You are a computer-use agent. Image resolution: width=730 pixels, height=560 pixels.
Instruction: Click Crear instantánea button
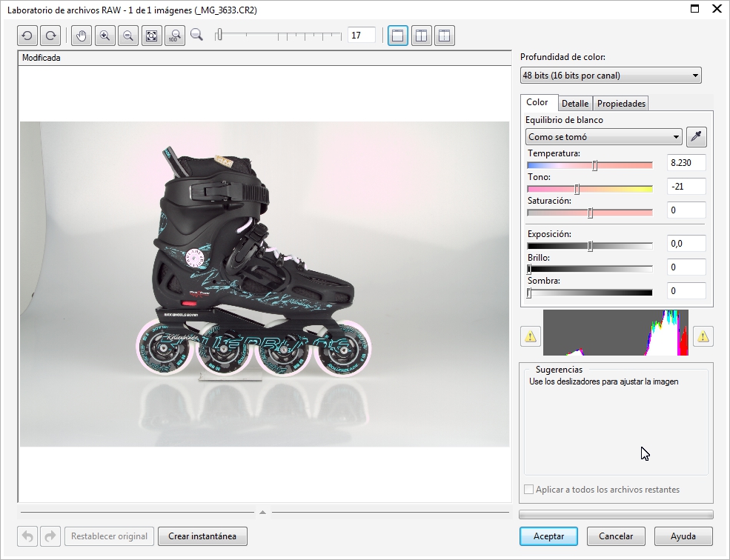click(x=202, y=536)
